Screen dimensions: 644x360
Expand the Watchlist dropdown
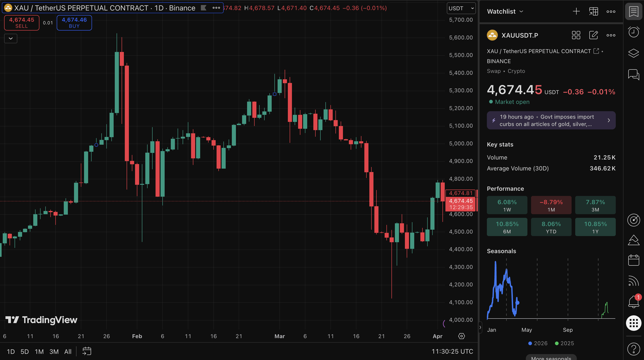tap(505, 11)
